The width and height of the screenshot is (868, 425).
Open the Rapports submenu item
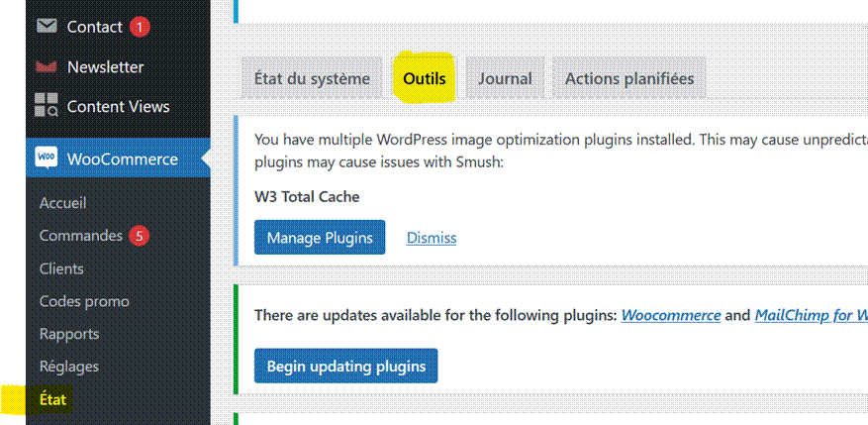69,334
